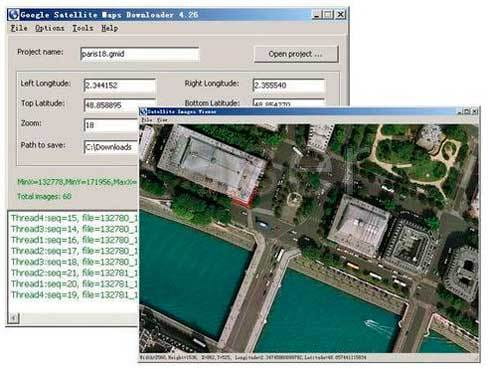Minimize the Google Satellite Maps Downloader window
This screenshot has width=488, height=369.
click(x=316, y=15)
